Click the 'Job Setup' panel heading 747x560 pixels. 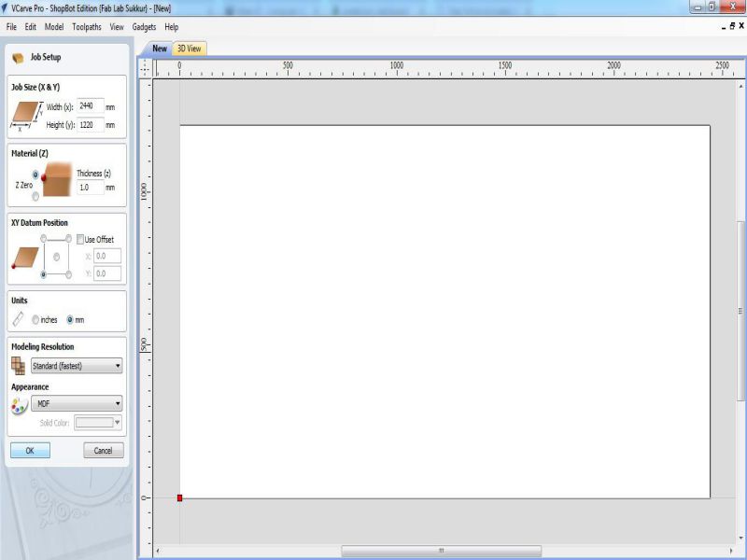click(x=46, y=57)
